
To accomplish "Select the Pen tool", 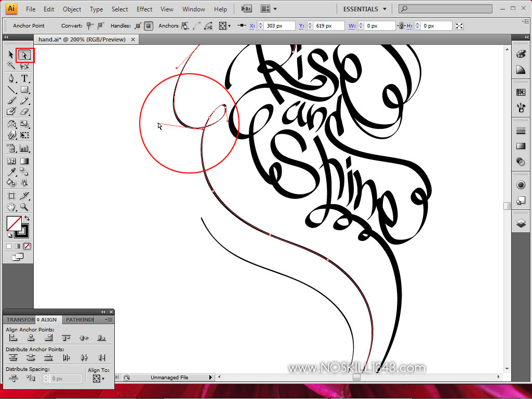I will click(x=11, y=79).
